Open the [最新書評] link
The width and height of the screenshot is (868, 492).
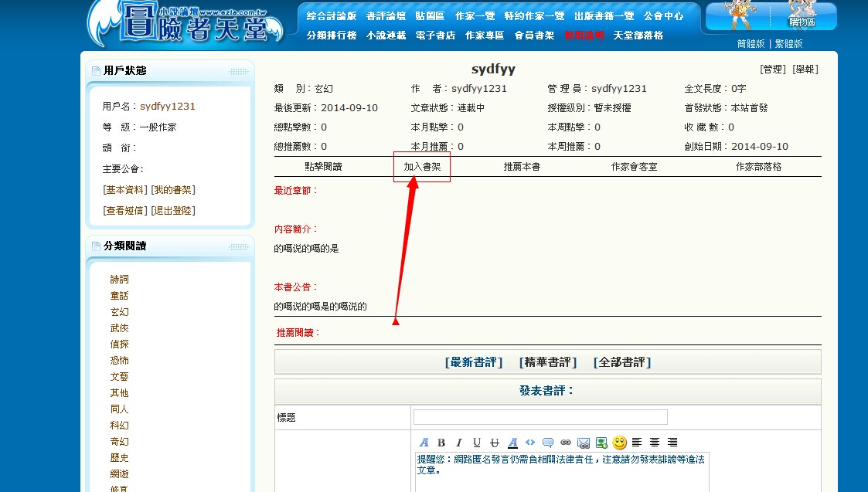(475, 361)
